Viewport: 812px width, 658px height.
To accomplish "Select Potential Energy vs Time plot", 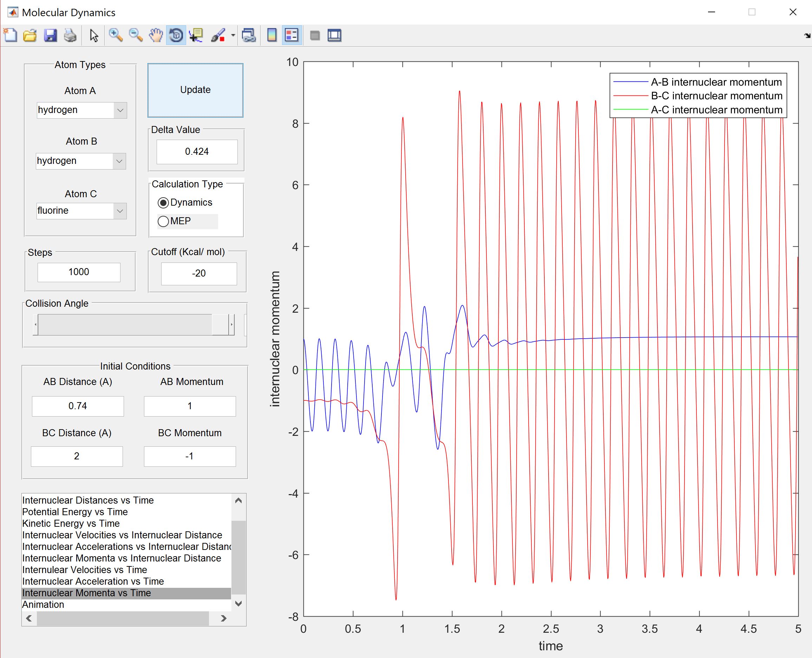I will [x=75, y=512].
